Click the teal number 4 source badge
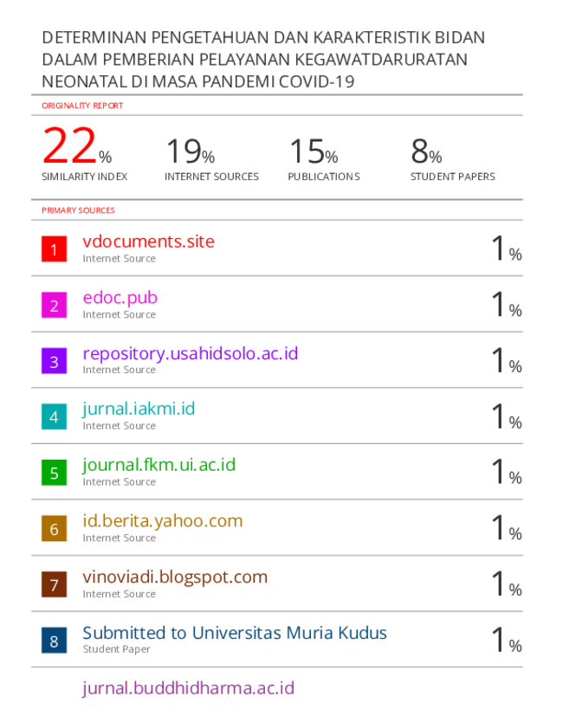 54,417
